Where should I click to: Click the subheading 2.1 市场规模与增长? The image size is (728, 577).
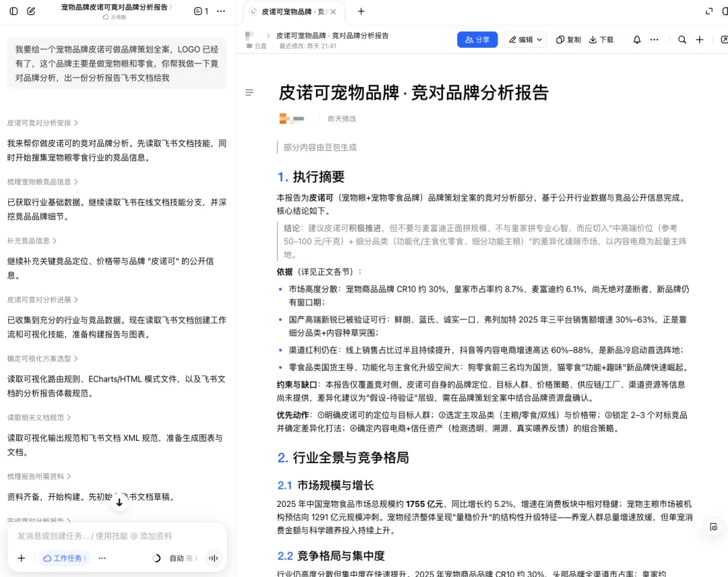click(326, 485)
